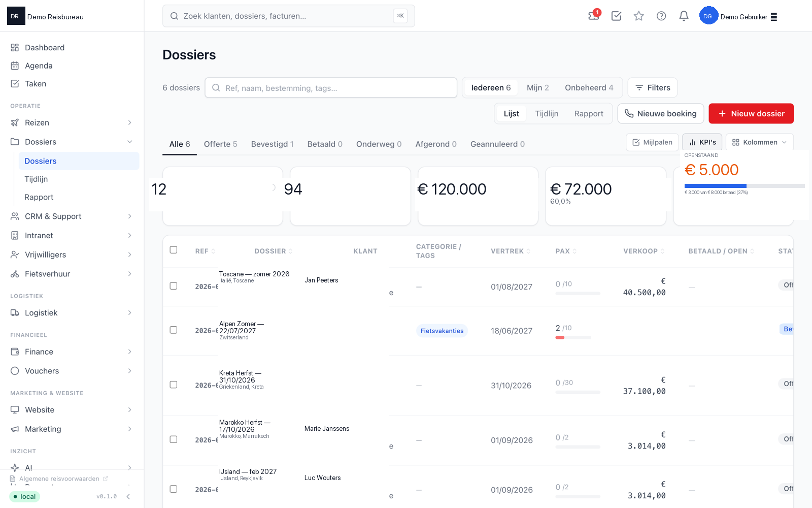The width and height of the screenshot is (812, 508).
Task: Expand the Finance section
Action: tap(72, 352)
